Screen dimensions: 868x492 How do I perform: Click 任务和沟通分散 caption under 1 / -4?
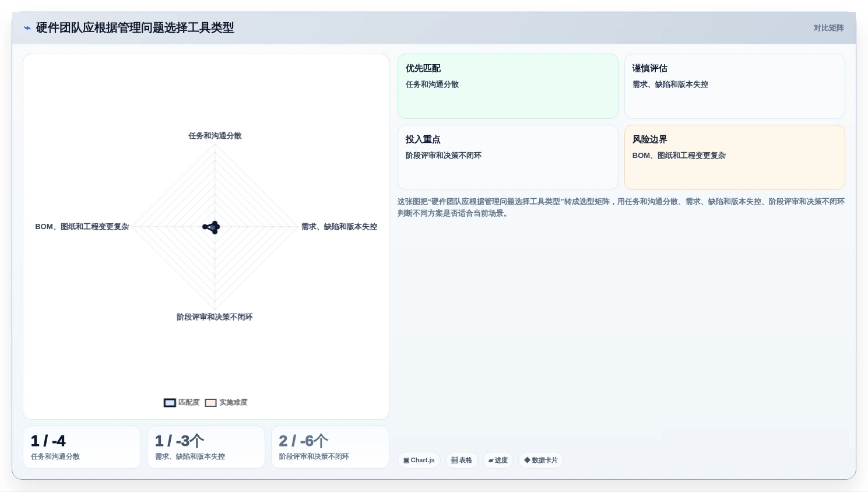(55, 456)
